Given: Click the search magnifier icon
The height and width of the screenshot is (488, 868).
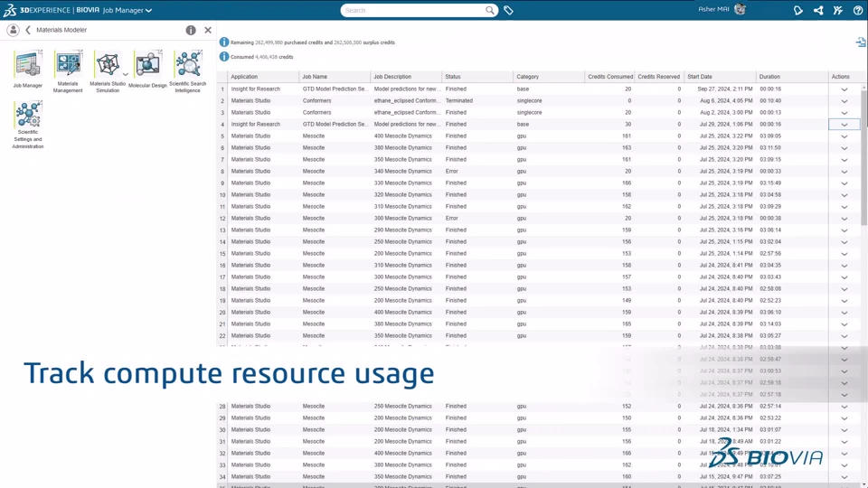Looking at the screenshot, I should point(490,10).
